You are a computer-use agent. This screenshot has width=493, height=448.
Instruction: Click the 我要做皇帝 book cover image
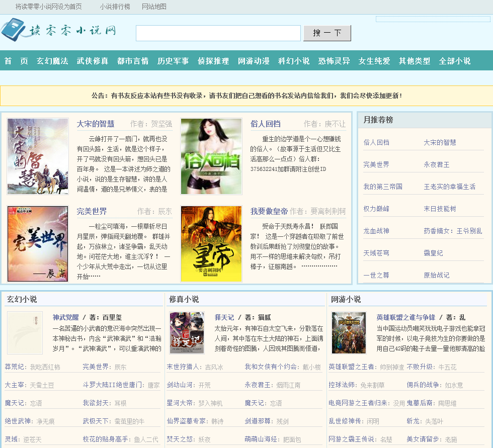[211, 244]
